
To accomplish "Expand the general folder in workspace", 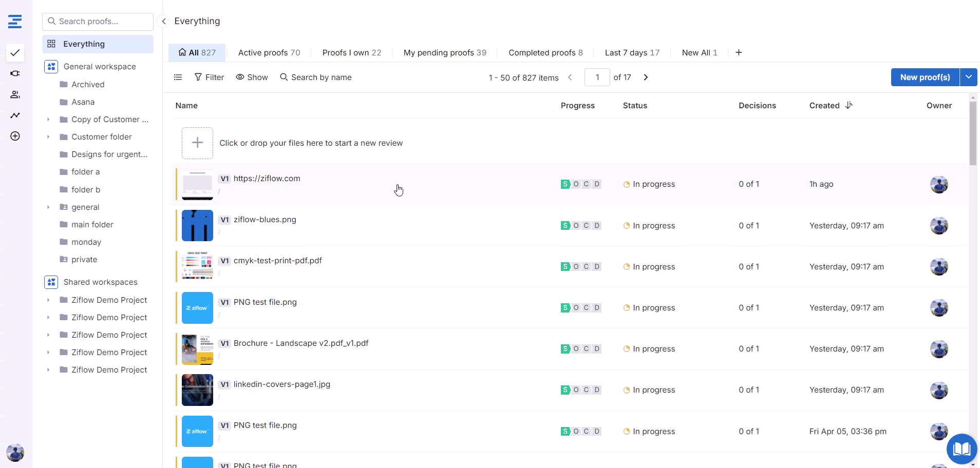I will [x=48, y=207].
